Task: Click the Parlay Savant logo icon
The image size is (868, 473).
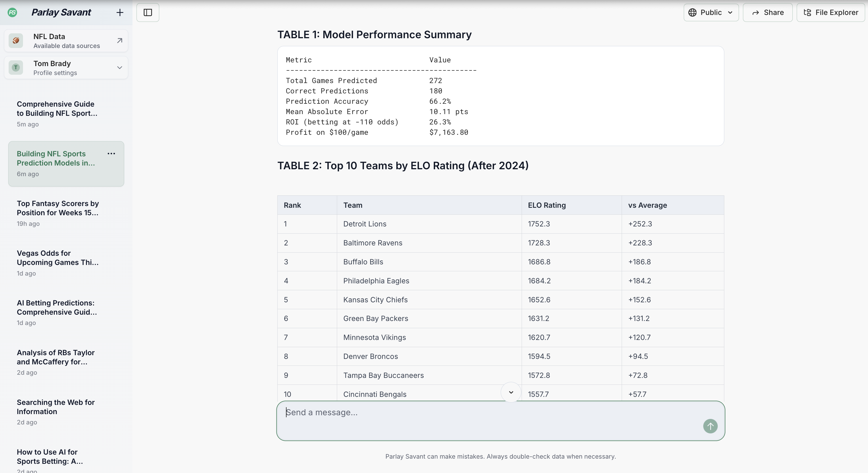Action: point(12,12)
